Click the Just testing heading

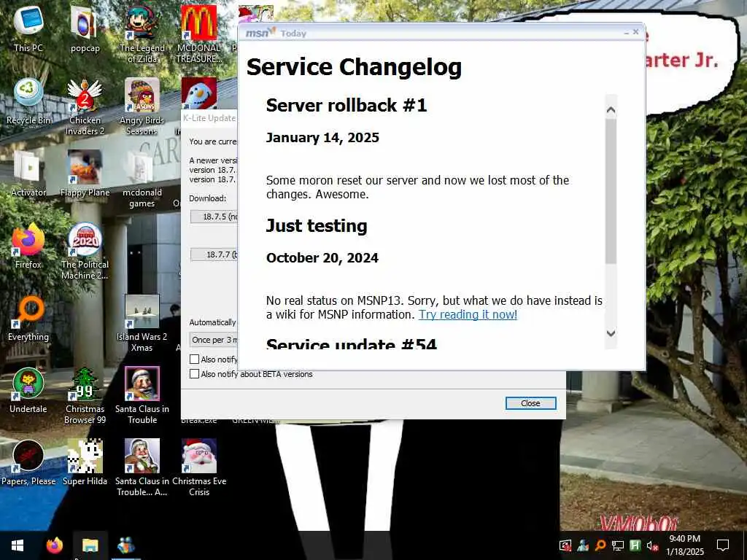coord(317,226)
